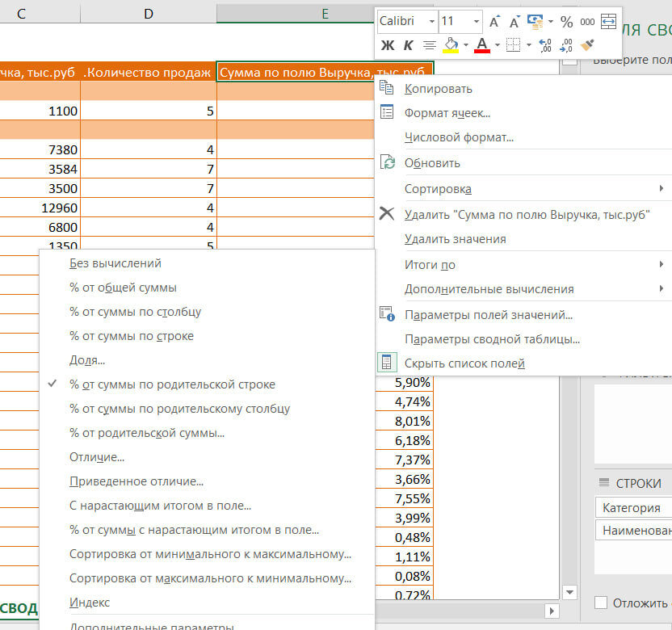Open Формат ячеек... dialog
This screenshot has height=630, width=672.
pos(447,113)
